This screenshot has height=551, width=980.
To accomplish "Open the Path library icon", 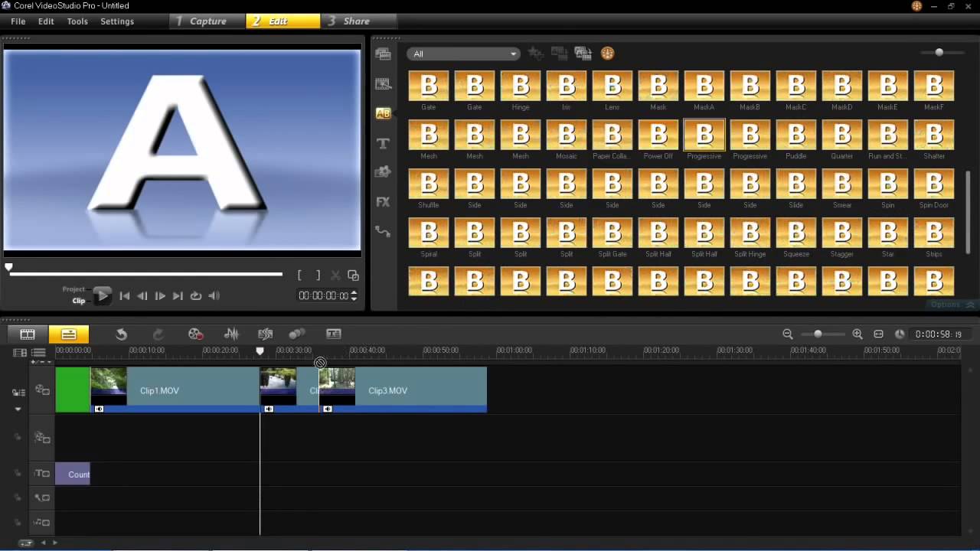I will [x=383, y=231].
